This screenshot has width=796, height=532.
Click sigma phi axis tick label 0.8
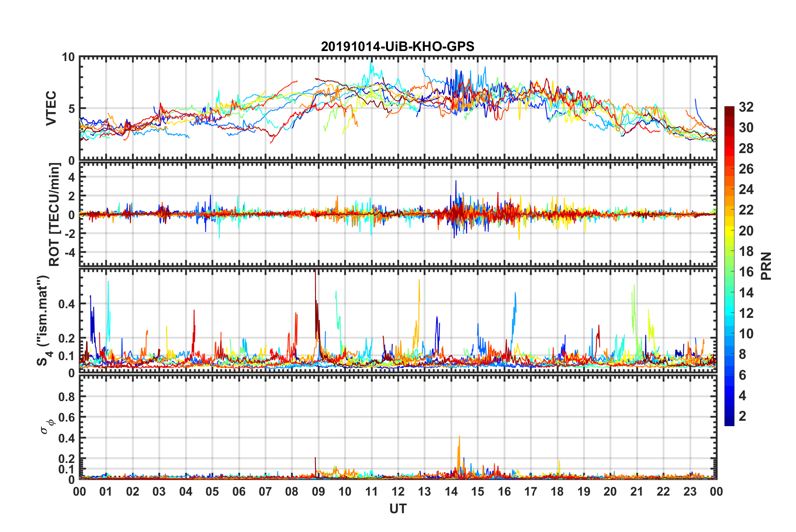click(x=67, y=396)
